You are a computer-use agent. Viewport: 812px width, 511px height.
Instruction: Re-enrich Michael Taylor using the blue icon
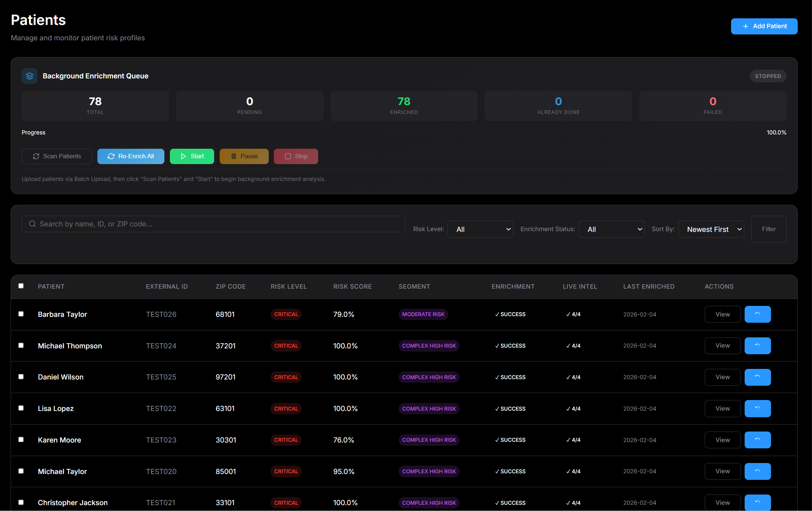click(x=757, y=471)
